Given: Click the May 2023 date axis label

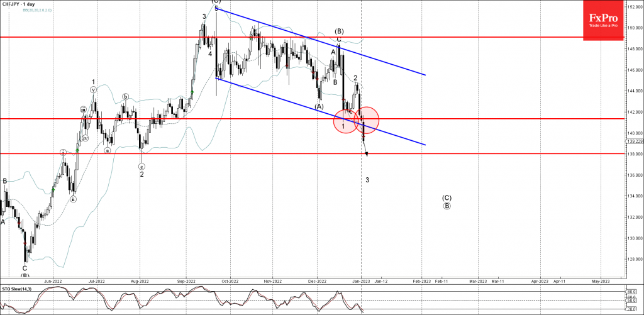Looking at the screenshot, I should pos(601,280).
